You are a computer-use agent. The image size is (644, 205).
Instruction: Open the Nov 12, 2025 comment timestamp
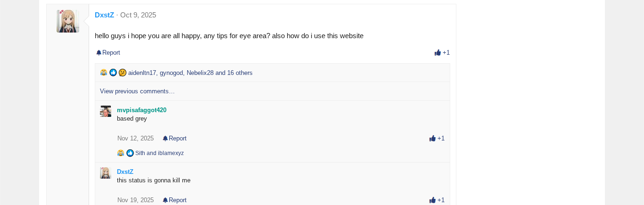coord(135,139)
